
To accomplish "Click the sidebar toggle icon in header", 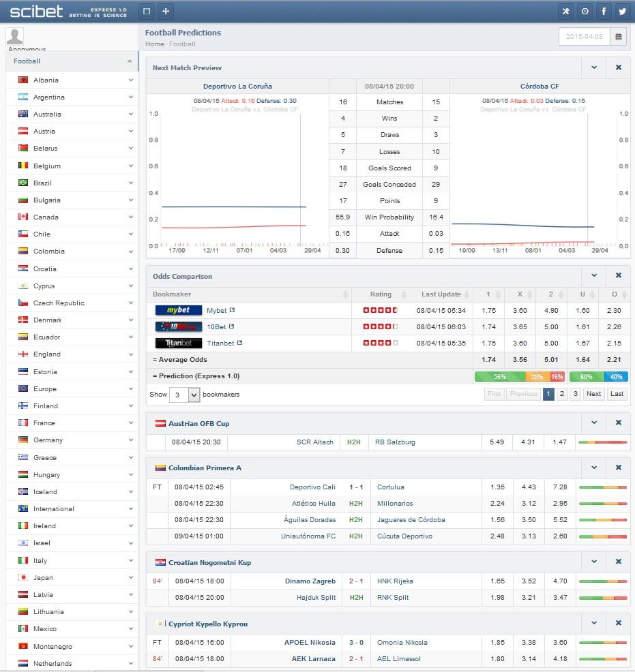I will click(147, 11).
